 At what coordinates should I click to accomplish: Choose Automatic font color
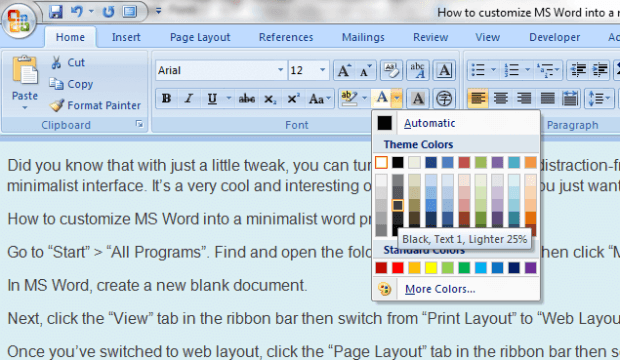(x=456, y=123)
